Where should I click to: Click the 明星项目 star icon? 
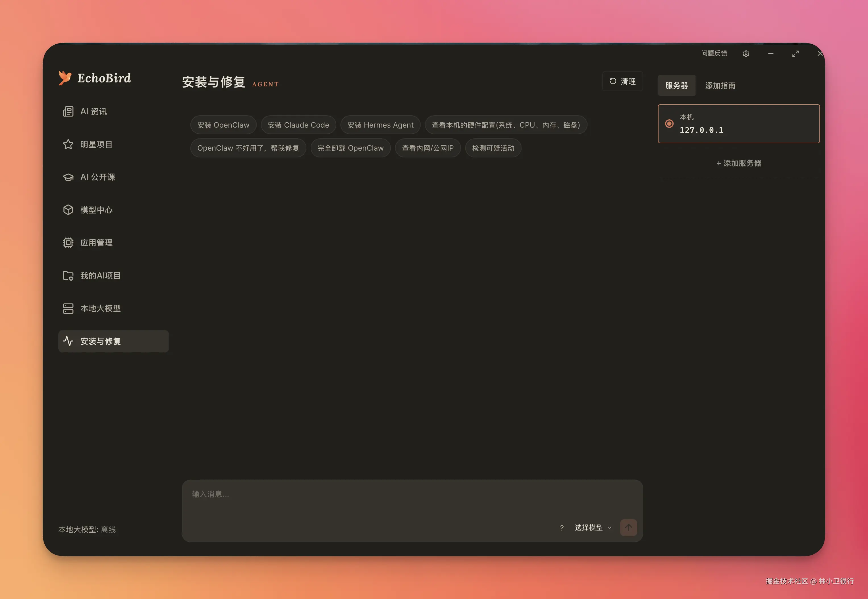pyautogui.click(x=68, y=144)
